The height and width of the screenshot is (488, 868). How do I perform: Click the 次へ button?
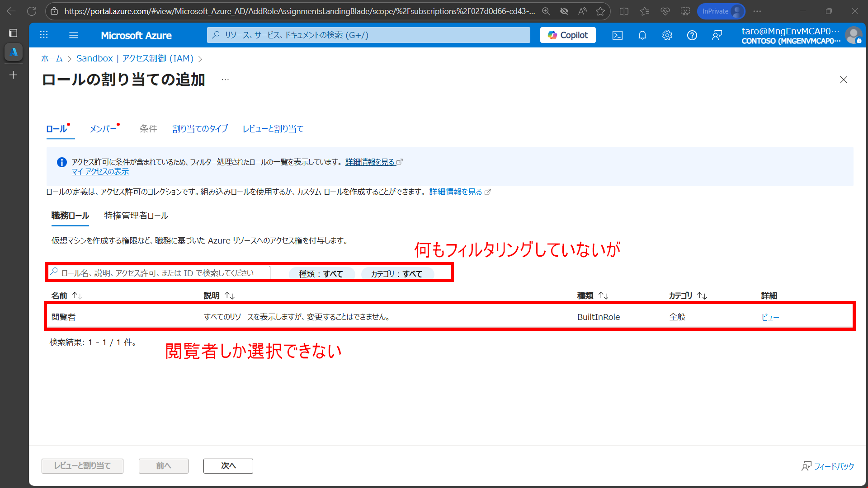(x=228, y=465)
